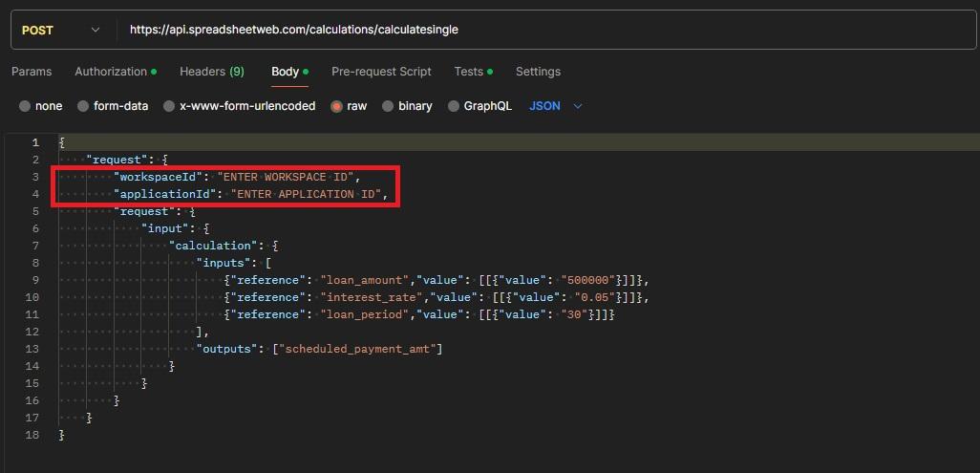Click the "loan_period" reference text

coord(364,314)
